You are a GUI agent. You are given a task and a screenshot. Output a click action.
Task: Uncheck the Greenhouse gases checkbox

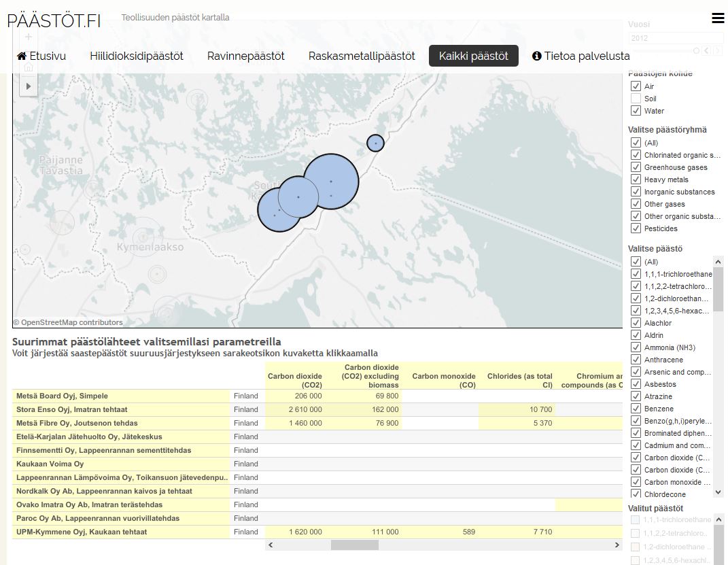click(x=636, y=167)
